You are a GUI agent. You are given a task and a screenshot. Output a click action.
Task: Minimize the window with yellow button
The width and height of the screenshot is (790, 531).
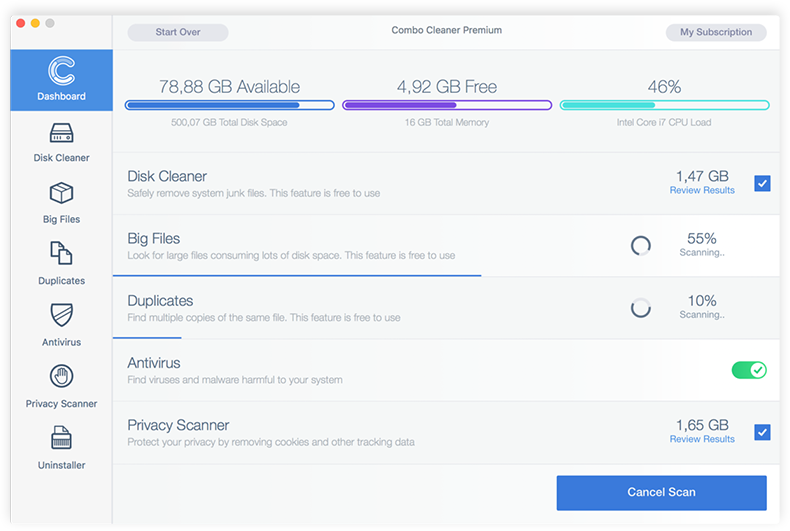pyautogui.click(x=35, y=23)
